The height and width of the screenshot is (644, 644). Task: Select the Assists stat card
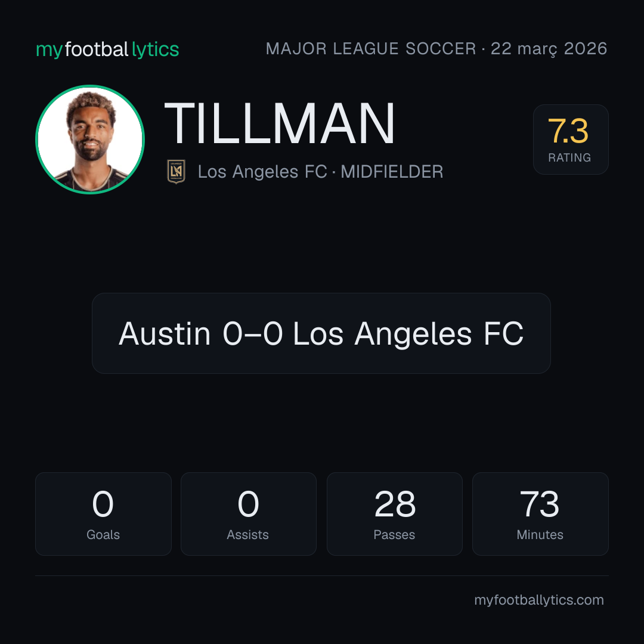point(249,514)
